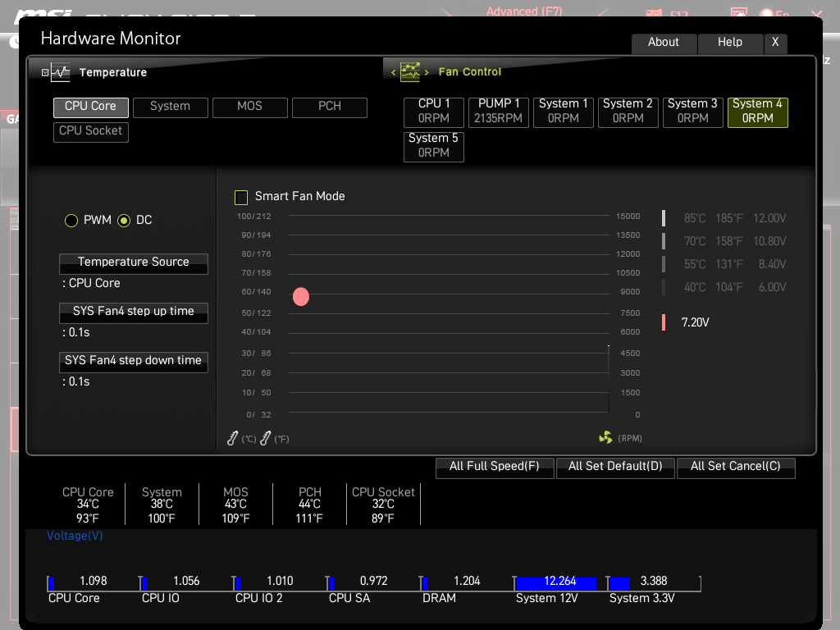Click the 85°C voltage level marker
This screenshot has width=840, height=630.
pyautogui.click(x=664, y=218)
